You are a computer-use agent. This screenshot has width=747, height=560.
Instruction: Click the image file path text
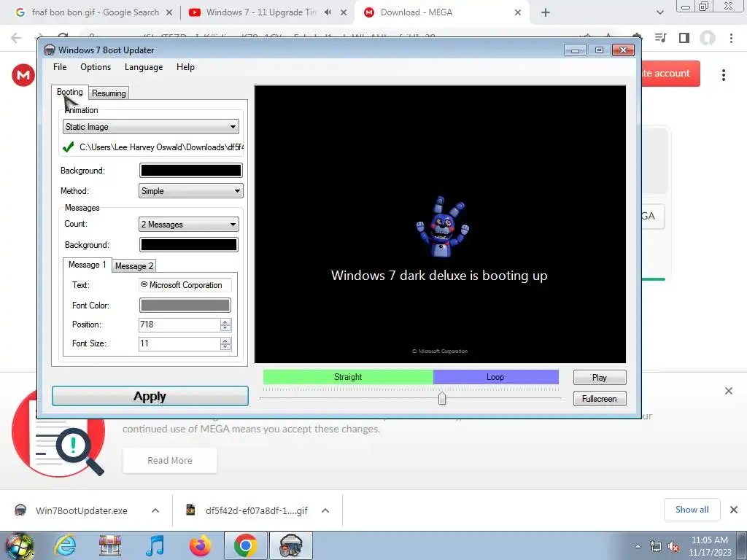(x=161, y=147)
